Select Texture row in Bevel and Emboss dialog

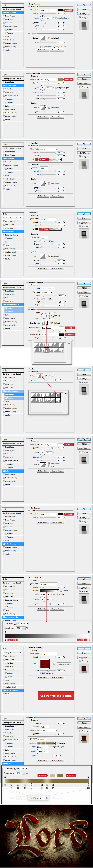tap(13, 312)
